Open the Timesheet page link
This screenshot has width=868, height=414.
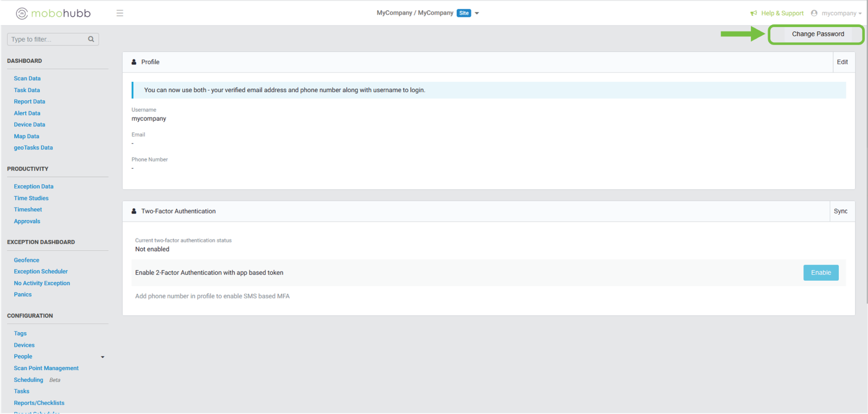coord(28,210)
